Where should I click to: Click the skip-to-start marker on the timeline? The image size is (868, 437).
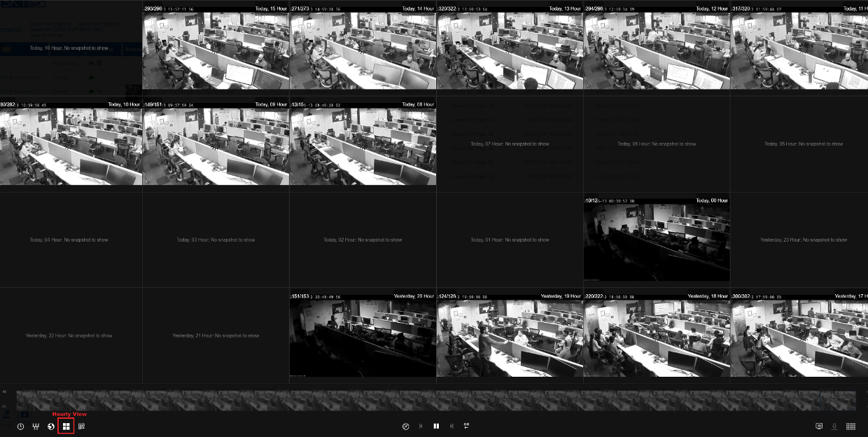(x=4, y=406)
